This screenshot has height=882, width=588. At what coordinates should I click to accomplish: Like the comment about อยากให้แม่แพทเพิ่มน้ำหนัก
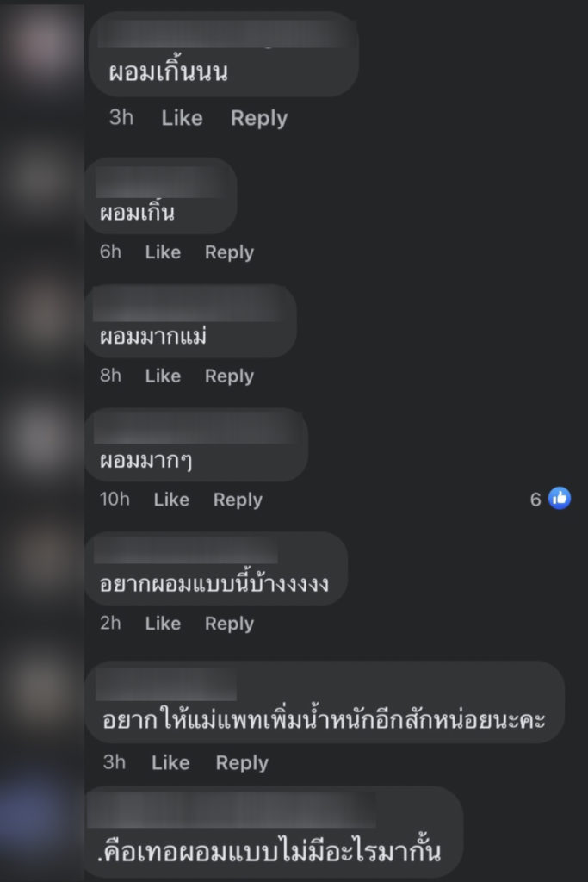point(170,762)
